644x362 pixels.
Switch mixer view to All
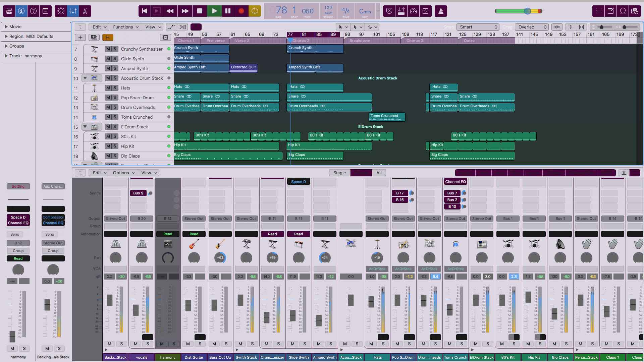click(x=379, y=173)
